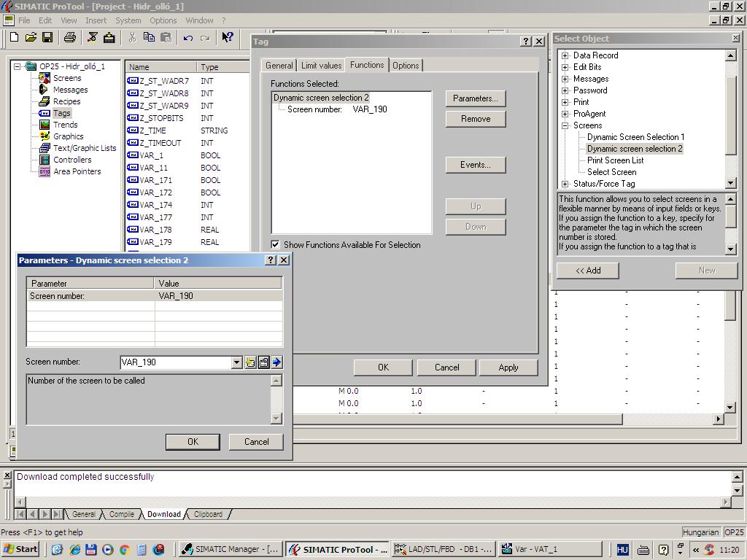Open the Insert menu
The image size is (747, 560).
tap(96, 20)
